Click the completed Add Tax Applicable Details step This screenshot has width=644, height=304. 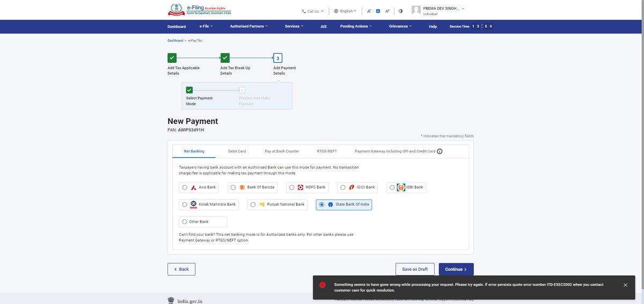tap(172, 58)
